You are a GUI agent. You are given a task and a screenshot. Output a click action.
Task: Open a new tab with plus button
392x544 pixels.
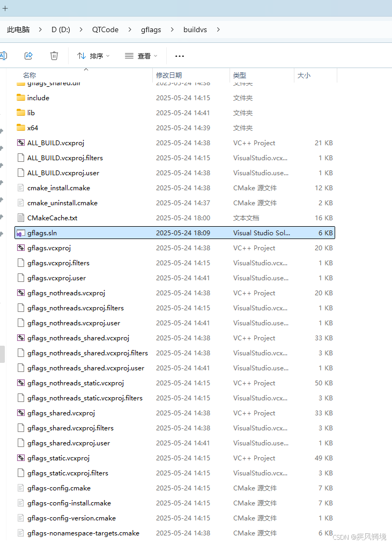(5, 9)
